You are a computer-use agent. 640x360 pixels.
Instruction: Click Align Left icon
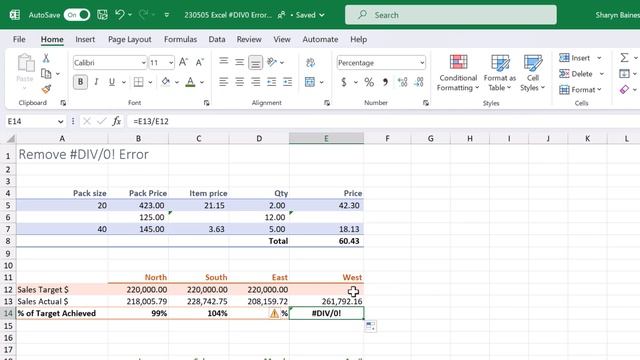click(x=223, y=82)
